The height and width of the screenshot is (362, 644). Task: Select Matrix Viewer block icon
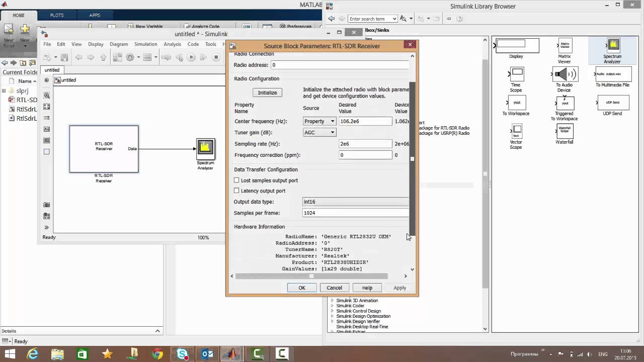tap(564, 46)
